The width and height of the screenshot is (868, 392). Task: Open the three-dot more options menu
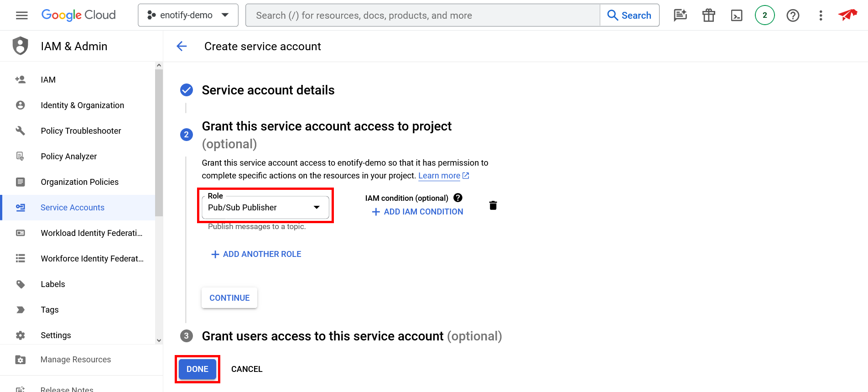pyautogui.click(x=821, y=16)
